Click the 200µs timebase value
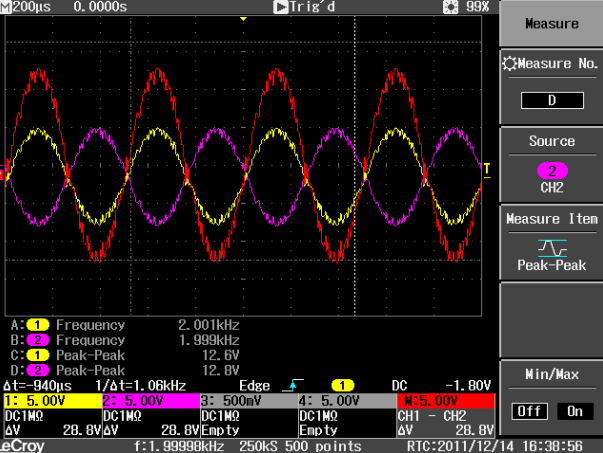This screenshot has width=603, height=453. click(x=32, y=7)
